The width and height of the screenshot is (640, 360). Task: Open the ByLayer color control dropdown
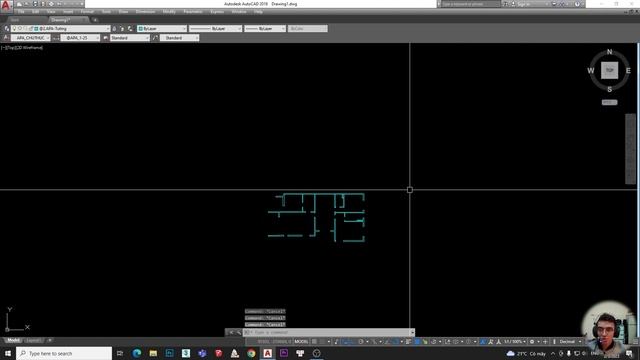[x=162, y=29]
